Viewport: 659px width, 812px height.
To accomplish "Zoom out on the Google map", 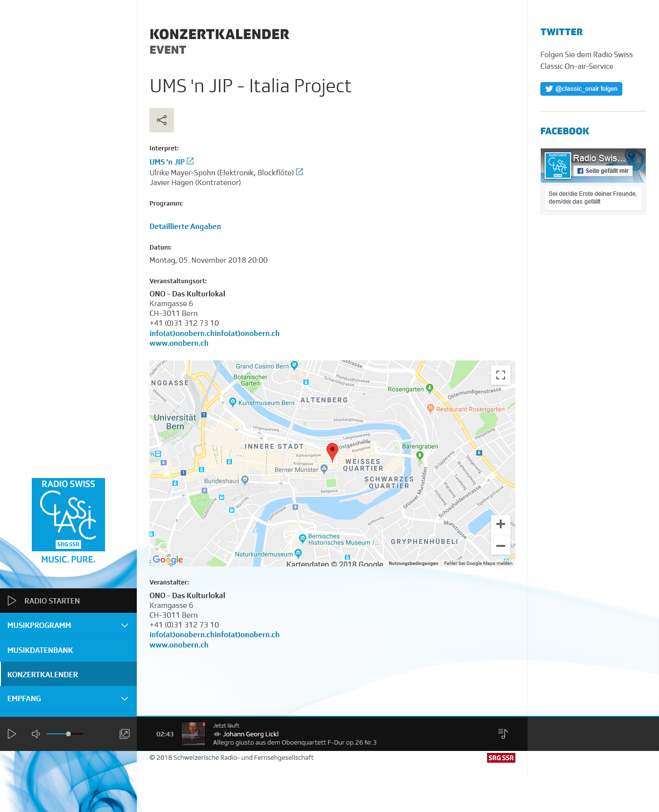I will click(501, 545).
